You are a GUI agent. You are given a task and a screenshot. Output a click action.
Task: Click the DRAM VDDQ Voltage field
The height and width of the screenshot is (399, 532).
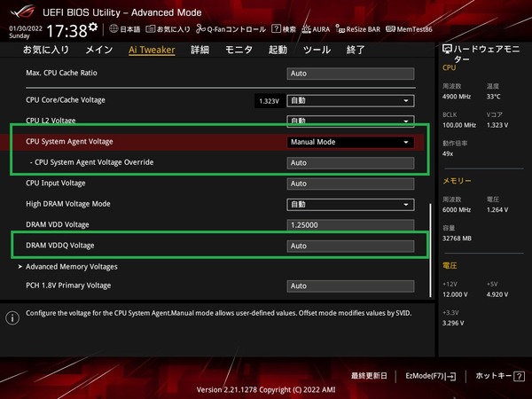pos(350,246)
